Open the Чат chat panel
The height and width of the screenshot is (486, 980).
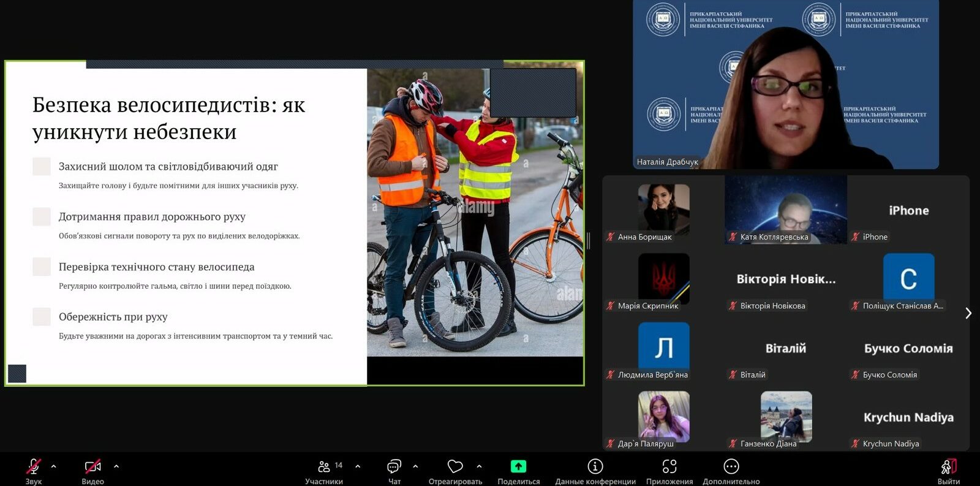pyautogui.click(x=394, y=468)
